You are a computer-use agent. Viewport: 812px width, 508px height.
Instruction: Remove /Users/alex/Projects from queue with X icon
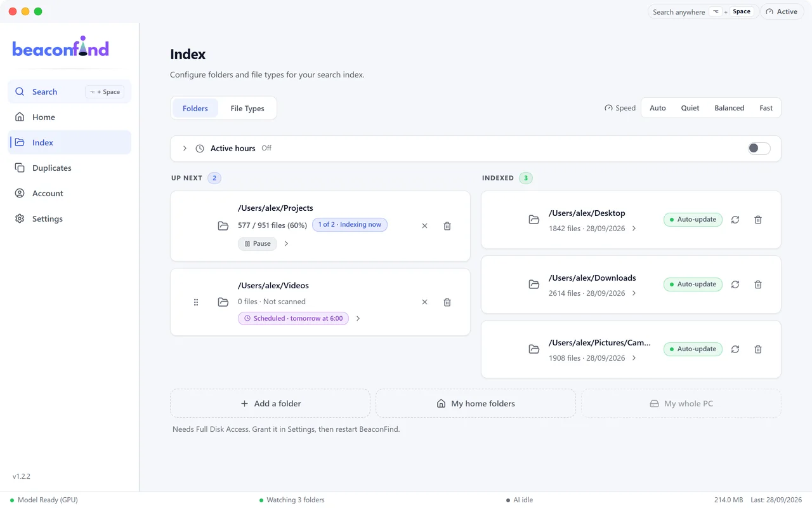click(x=424, y=226)
